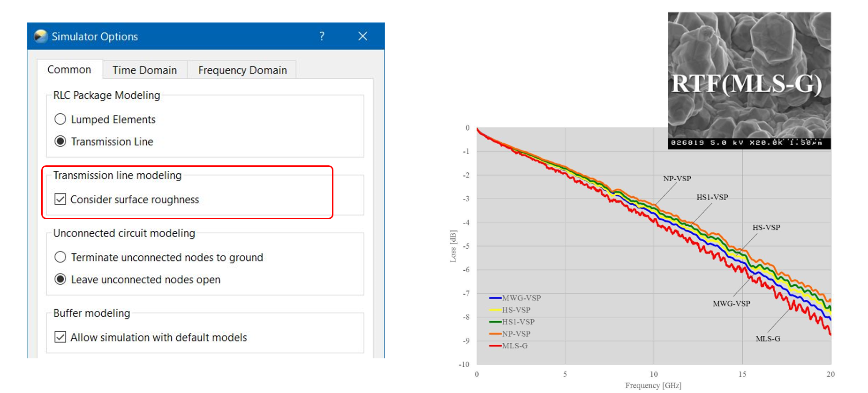Click the Simulator Options app icon

point(41,36)
